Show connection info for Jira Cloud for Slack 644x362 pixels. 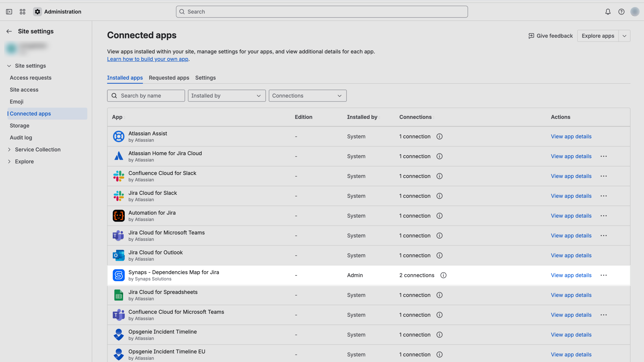click(439, 196)
